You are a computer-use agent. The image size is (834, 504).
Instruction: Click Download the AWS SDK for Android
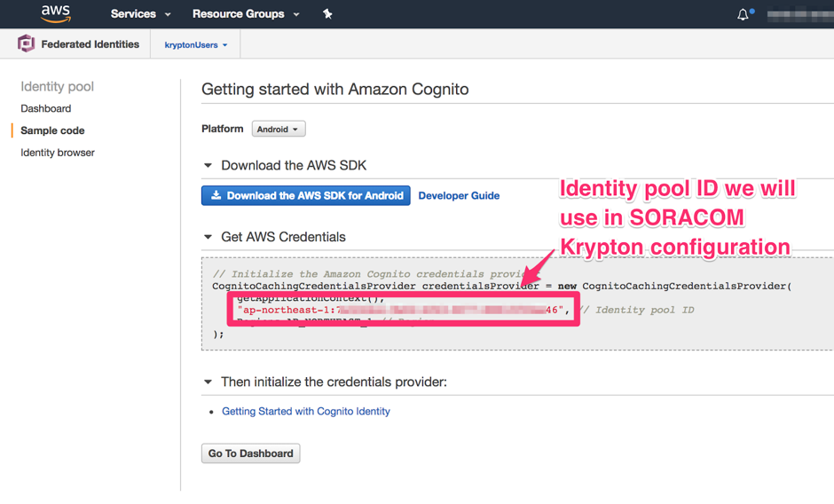[x=306, y=195]
